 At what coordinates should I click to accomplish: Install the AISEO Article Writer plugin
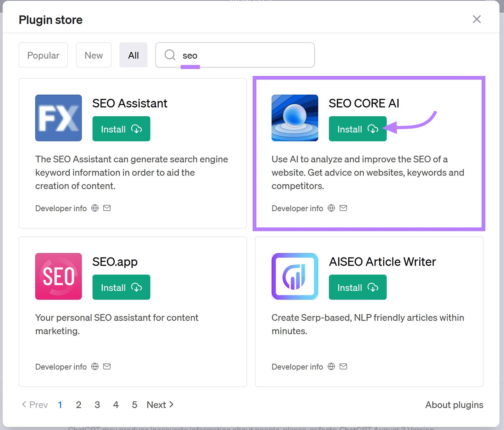(x=358, y=287)
